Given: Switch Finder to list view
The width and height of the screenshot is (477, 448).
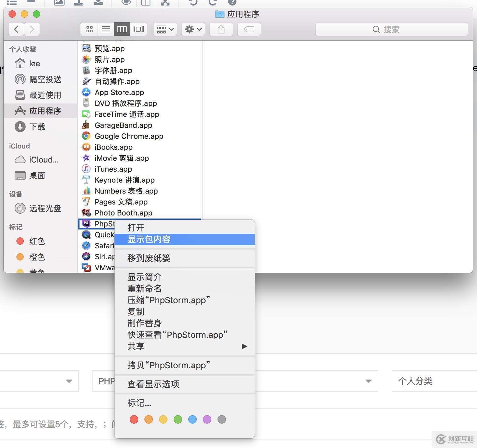Looking at the screenshot, I should 106,29.
